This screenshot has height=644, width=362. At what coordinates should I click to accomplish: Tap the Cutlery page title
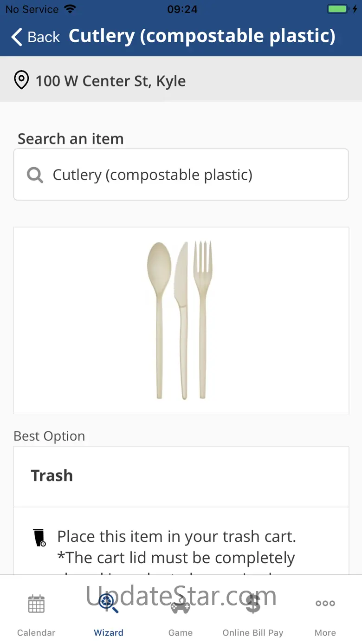click(x=202, y=36)
